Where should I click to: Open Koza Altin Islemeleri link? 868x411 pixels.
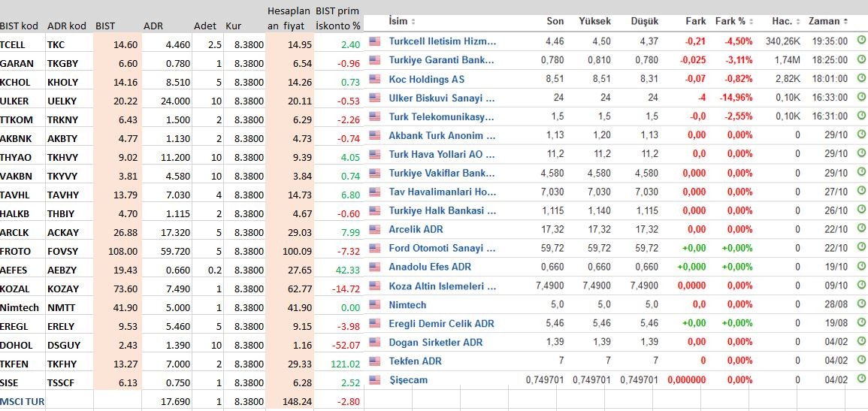443,286
